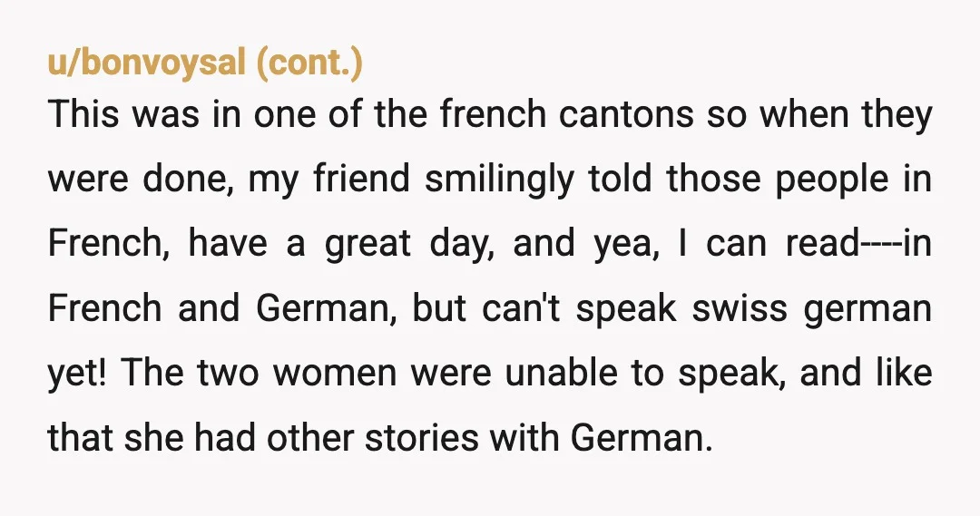
Task: Click the word "friend" in the second line
Action: tap(361, 178)
